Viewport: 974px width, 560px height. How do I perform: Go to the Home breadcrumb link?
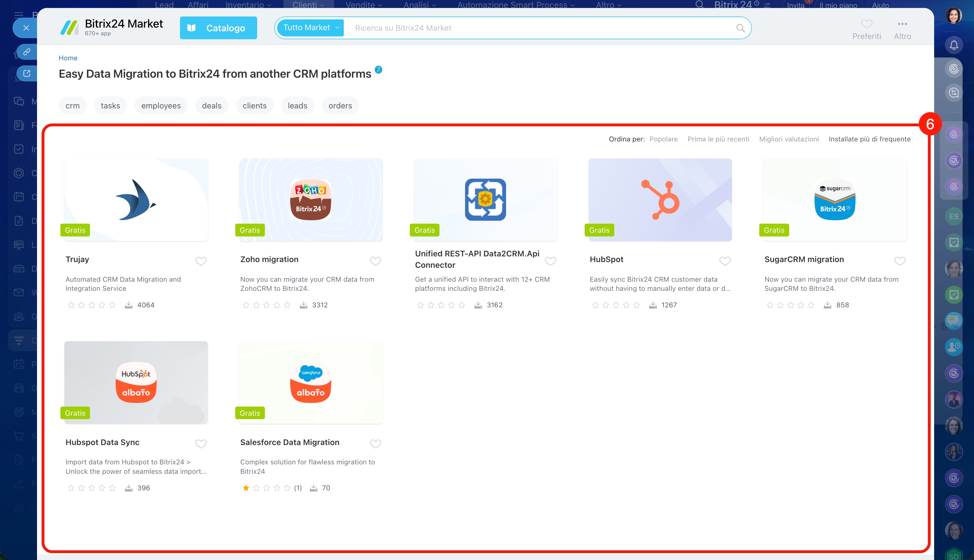pyautogui.click(x=68, y=58)
